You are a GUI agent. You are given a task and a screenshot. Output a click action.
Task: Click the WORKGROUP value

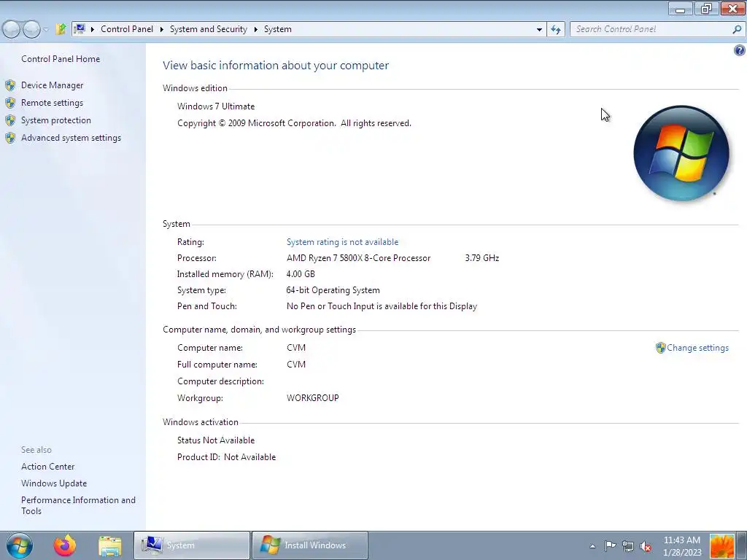click(x=312, y=398)
